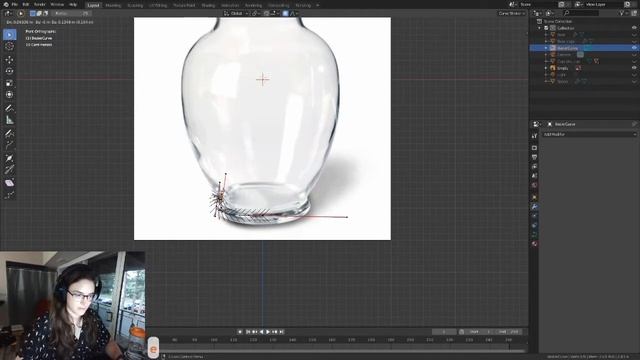Screen dimensions: 640x360
Task: Click the Radius slider in tool header
Action: tap(71, 13)
